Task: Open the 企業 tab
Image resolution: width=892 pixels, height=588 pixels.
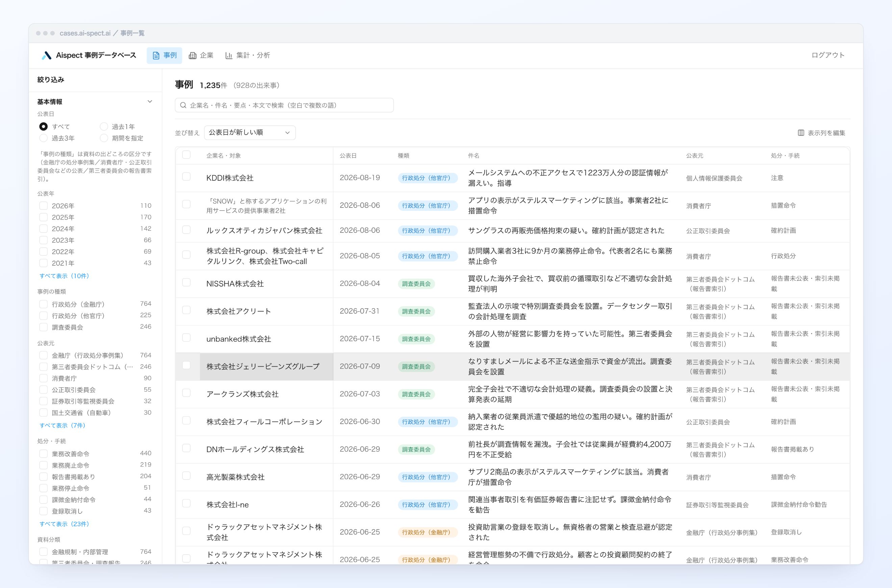Action: [x=201, y=55]
